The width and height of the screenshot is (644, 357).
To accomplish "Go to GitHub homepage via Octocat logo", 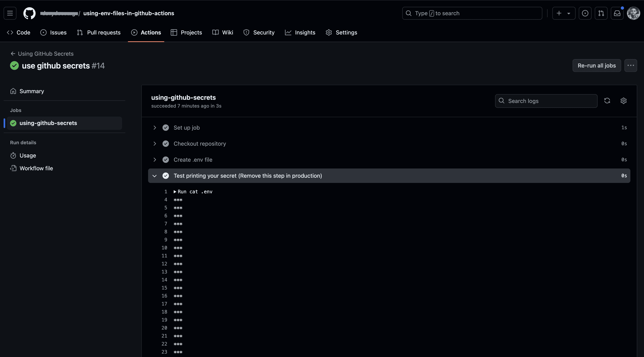I will [29, 13].
